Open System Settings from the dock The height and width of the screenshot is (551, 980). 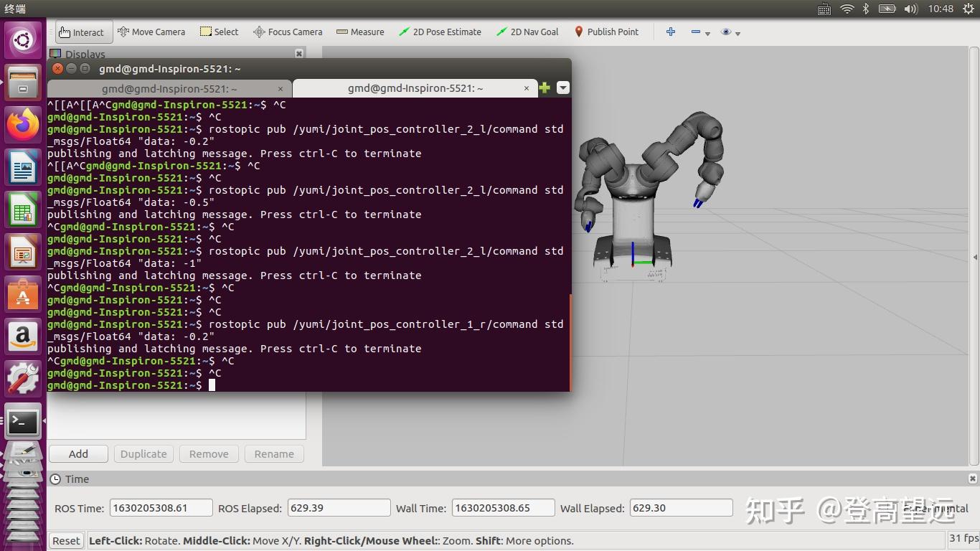tap(23, 379)
